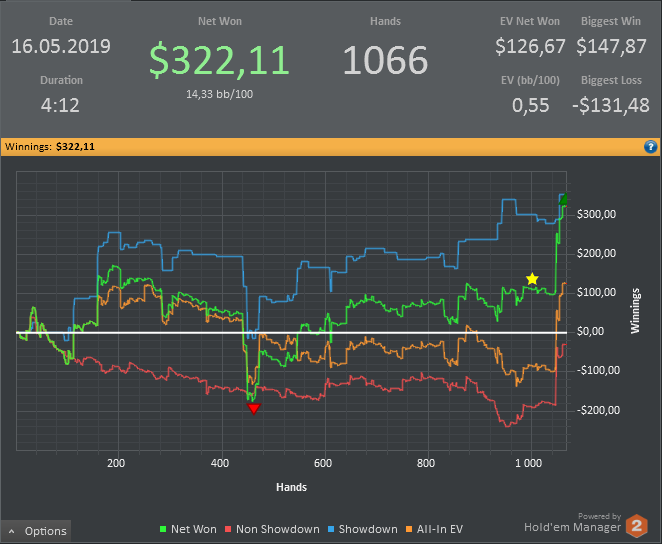Screen dimensions: 662x544
Task: Toggle the red Non Showdown legend swatch
Action: tap(228, 529)
